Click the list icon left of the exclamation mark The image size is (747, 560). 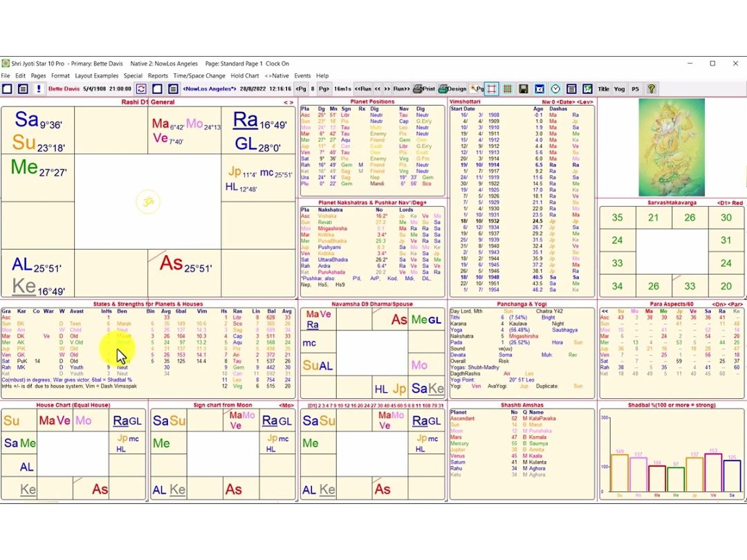pyautogui.click(x=23, y=89)
